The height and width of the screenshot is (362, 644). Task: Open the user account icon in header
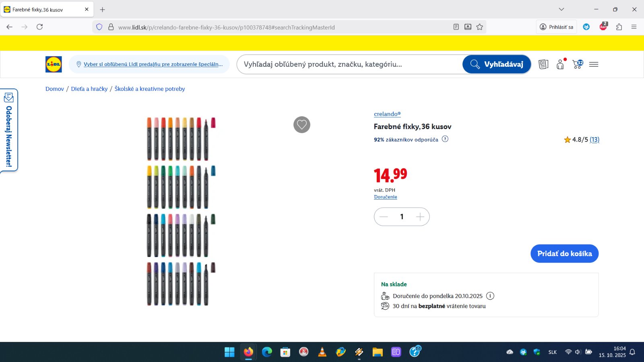560,64
